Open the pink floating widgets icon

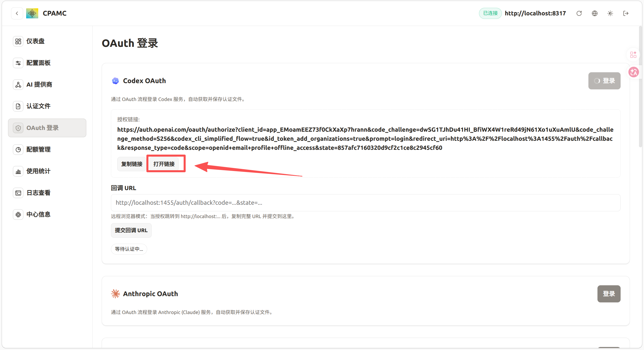pos(633,54)
